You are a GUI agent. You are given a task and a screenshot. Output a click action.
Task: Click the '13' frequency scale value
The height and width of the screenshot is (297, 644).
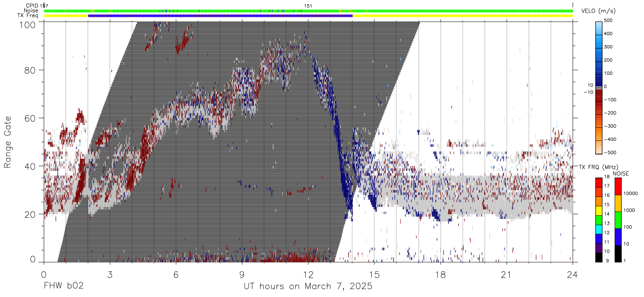point(607,223)
